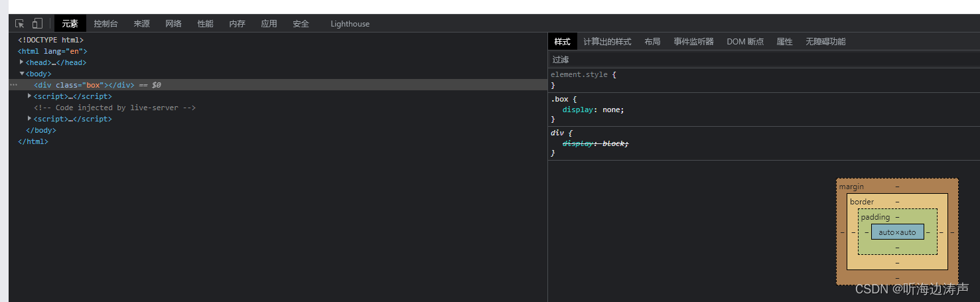Click the 过滤 styles filter field

[764, 59]
